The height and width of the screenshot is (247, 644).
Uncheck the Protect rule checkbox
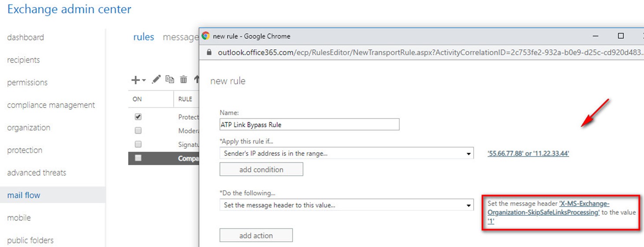point(138,117)
